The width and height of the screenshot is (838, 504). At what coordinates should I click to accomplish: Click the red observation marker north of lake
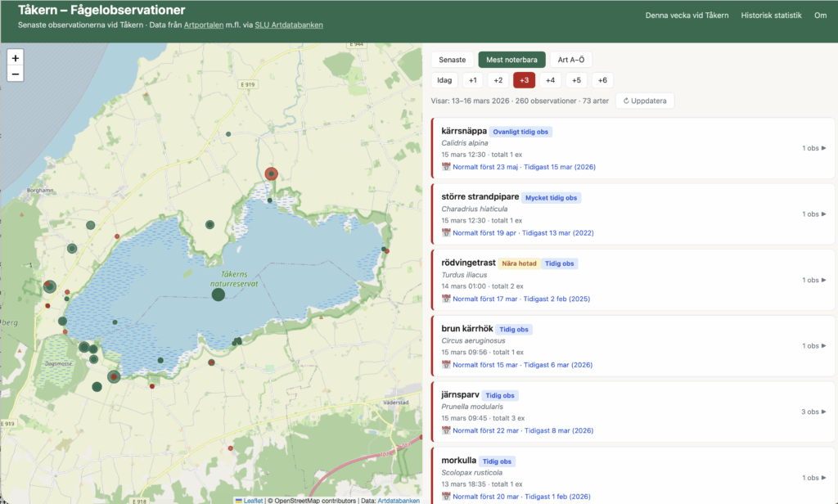point(272,173)
